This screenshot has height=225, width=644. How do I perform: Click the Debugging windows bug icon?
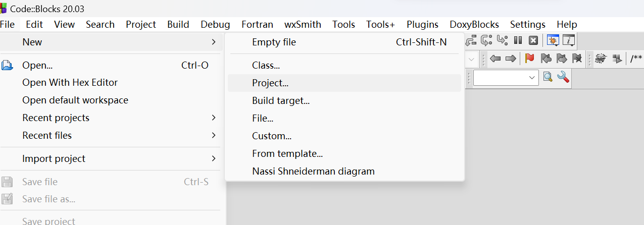pos(553,40)
